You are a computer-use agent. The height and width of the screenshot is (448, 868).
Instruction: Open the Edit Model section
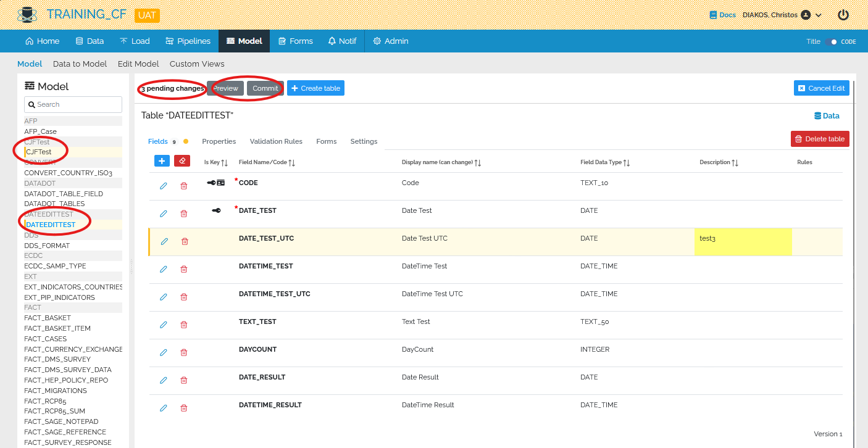click(x=138, y=64)
